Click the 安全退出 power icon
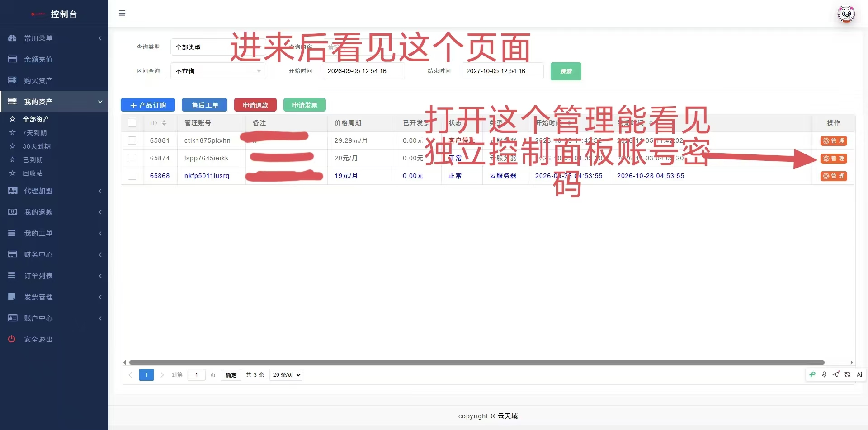The height and width of the screenshot is (430, 868). pyautogui.click(x=12, y=339)
